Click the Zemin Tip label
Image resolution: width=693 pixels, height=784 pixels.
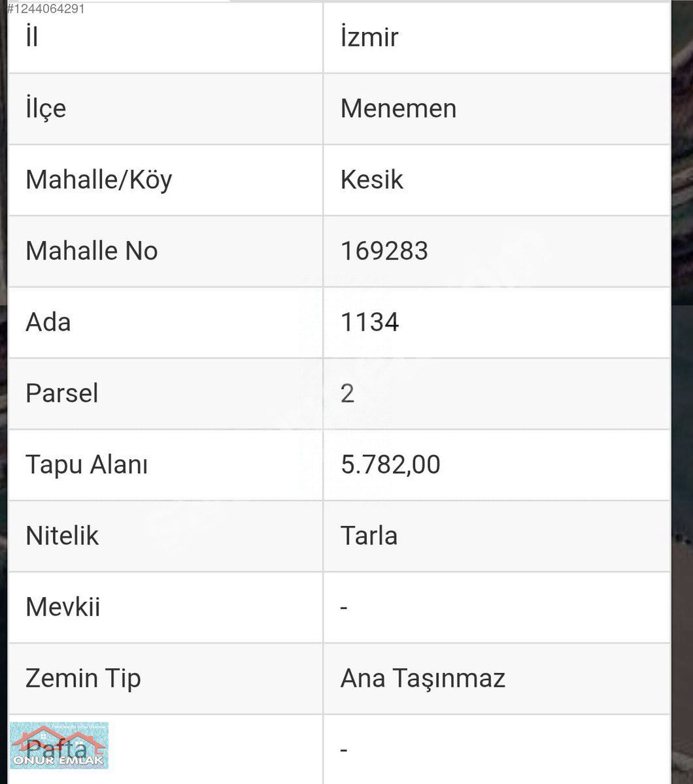click(x=83, y=678)
